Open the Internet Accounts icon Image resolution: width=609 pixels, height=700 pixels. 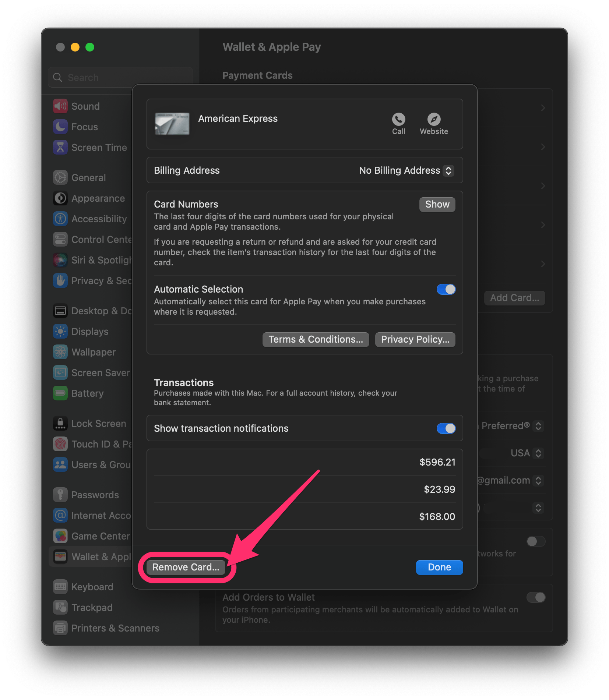pos(60,515)
